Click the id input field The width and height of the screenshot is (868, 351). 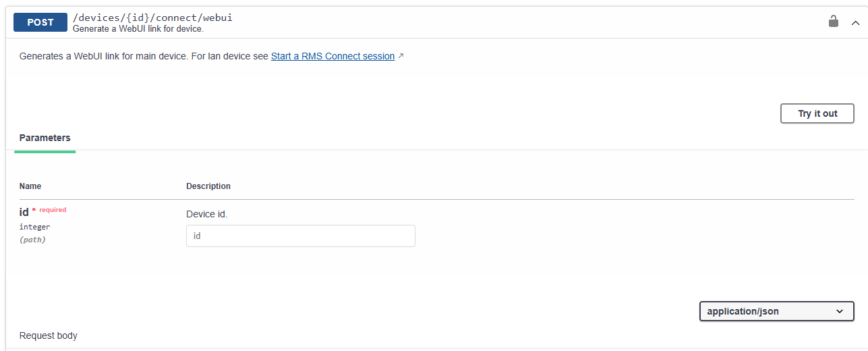[301, 236]
